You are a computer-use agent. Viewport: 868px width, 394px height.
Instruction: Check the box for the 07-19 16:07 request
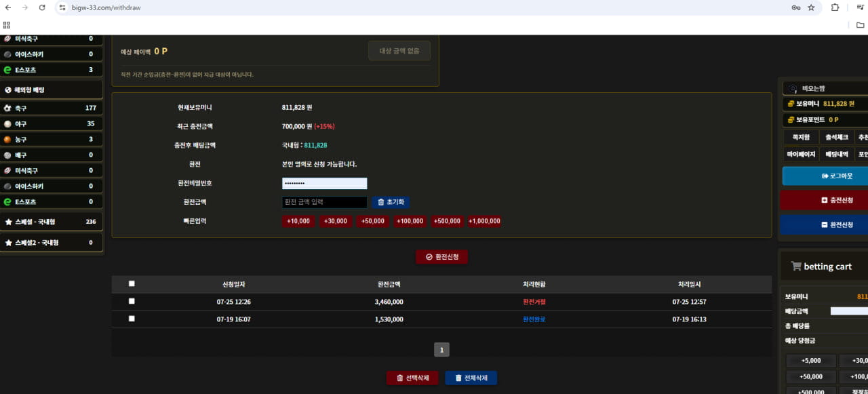[x=132, y=318]
